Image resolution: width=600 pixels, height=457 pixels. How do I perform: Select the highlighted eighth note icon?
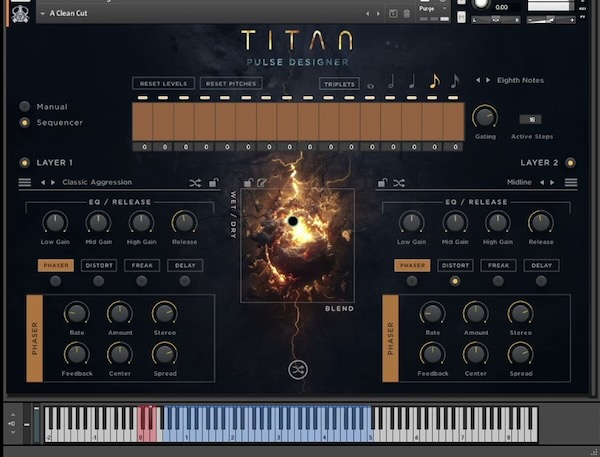pyautogui.click(x=434, y=81)
